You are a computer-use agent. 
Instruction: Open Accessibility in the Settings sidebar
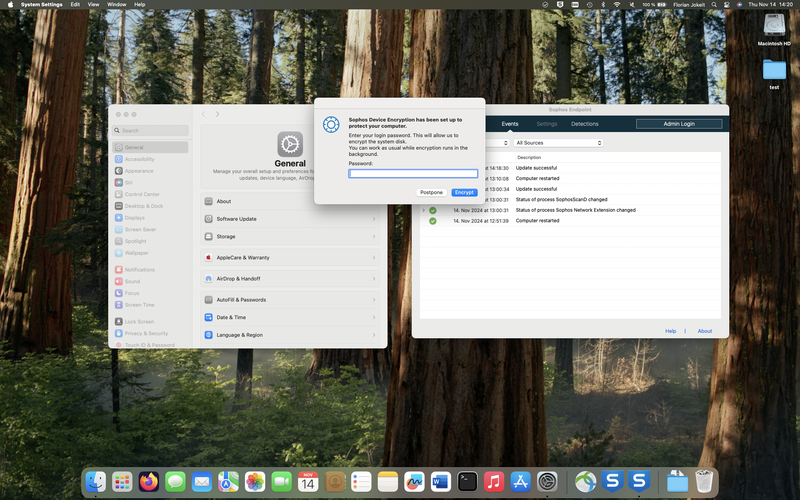pos(150,159)
